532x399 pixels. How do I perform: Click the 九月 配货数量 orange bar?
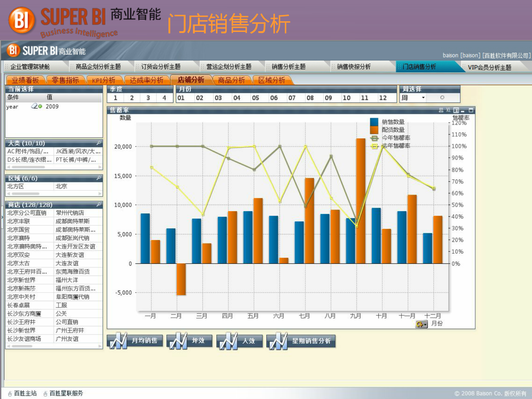pyautogui.click(x=361, y=201)
